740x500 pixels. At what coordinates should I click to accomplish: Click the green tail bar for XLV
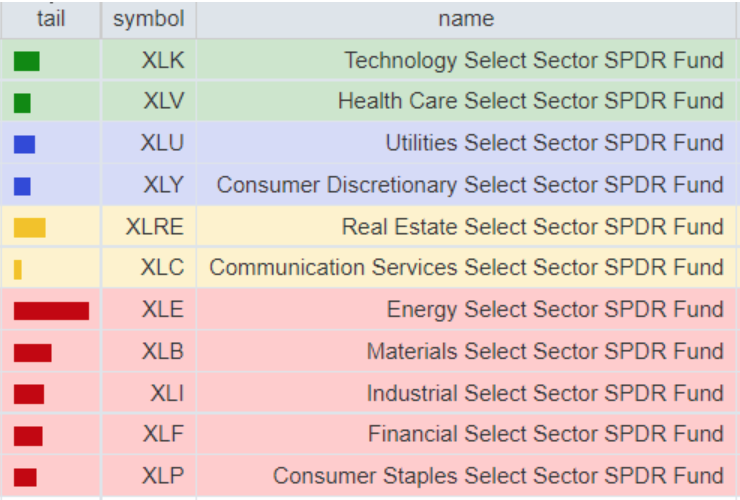click(22, 103)
